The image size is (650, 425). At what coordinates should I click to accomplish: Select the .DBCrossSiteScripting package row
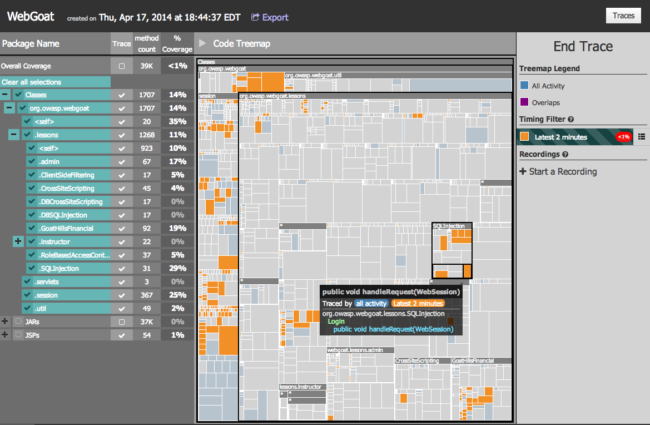click(x=68, y=202)
